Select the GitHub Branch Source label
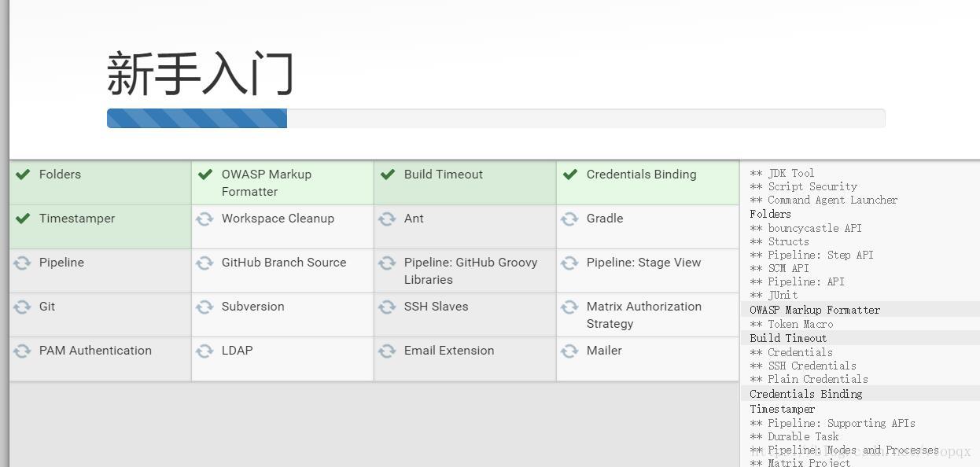 284,263
